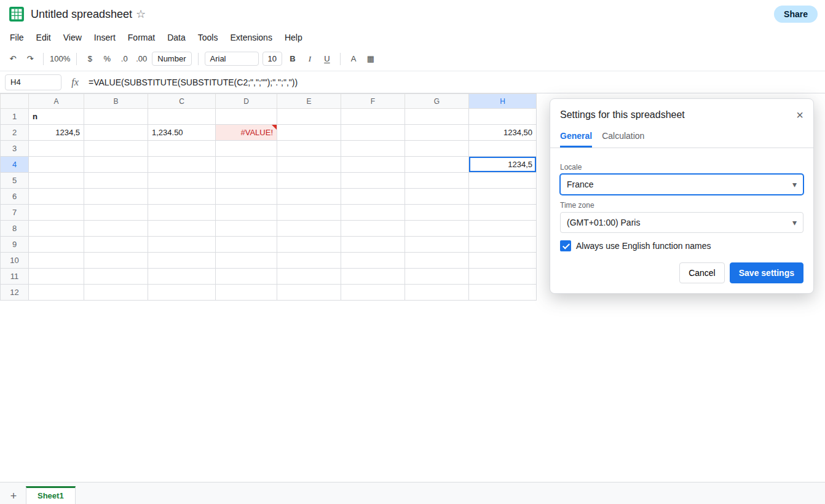This screenshot has width=825, height=504.
Task: Open the File menu
Action: coord(17,37)
